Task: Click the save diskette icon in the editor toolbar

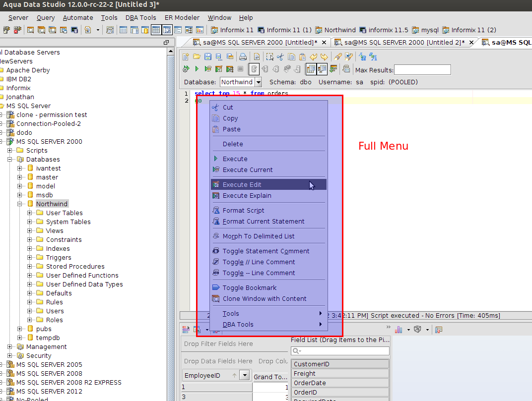Action: click(208, 57)
